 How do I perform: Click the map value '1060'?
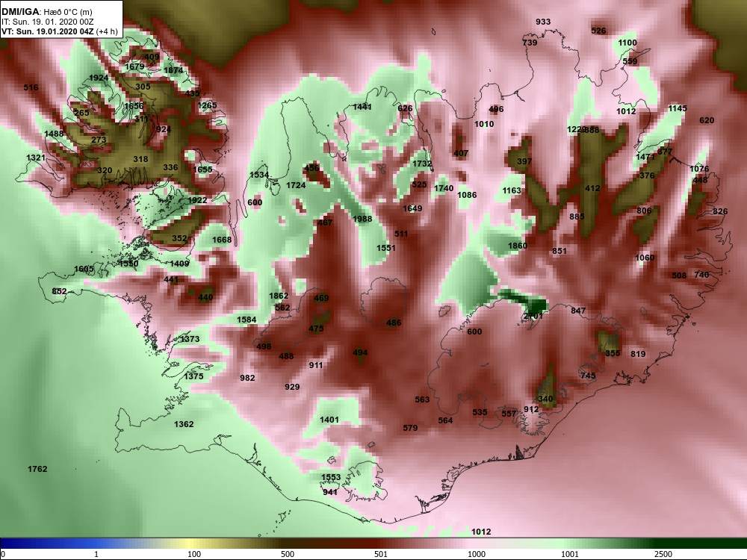coord(645,258)
